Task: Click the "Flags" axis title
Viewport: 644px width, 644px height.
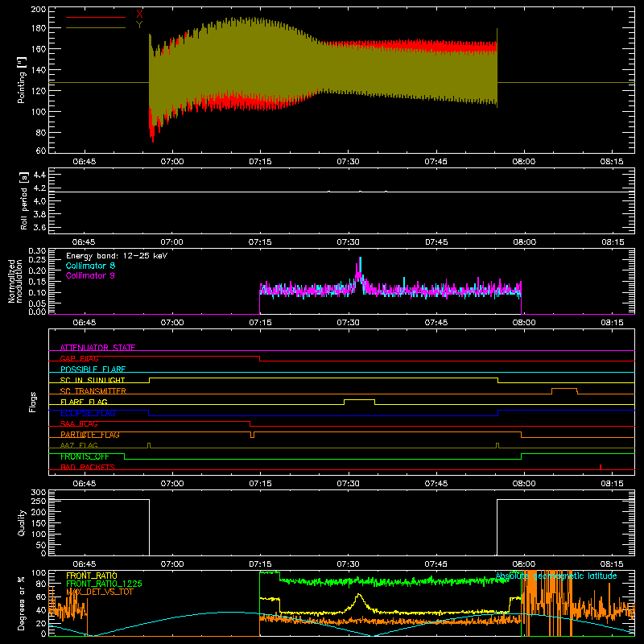Action: (x=32, y=402)
